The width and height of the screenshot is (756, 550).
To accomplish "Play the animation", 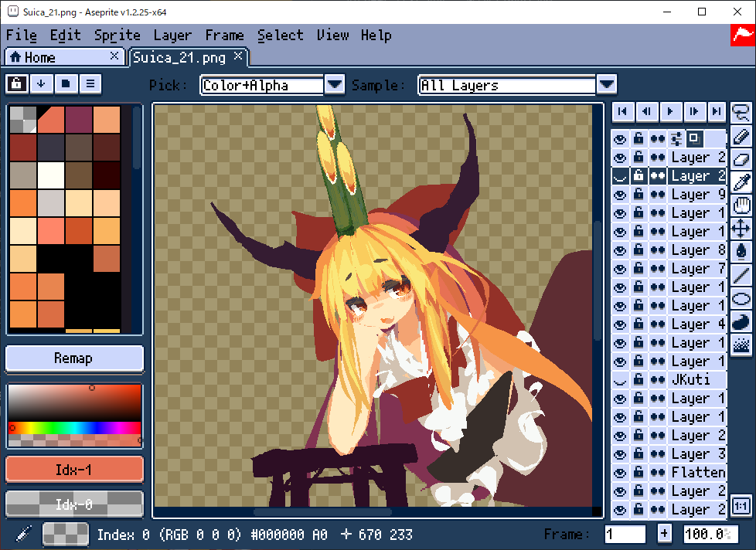I will click(x=669, y=112).
